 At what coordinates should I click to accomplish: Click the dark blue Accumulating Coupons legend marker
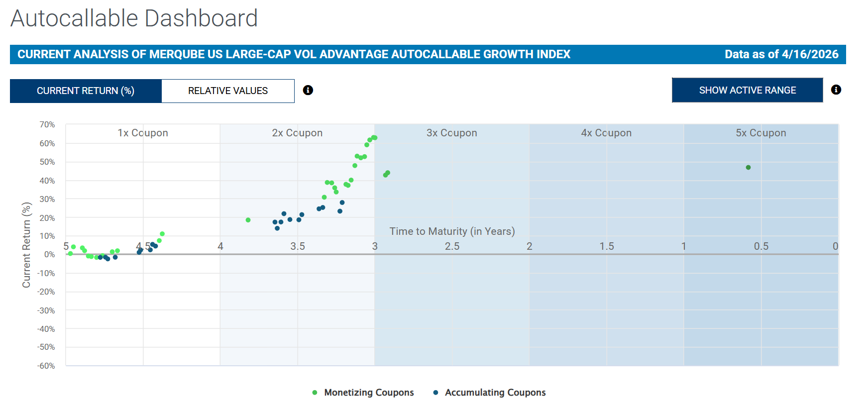(x=436, y=393)
